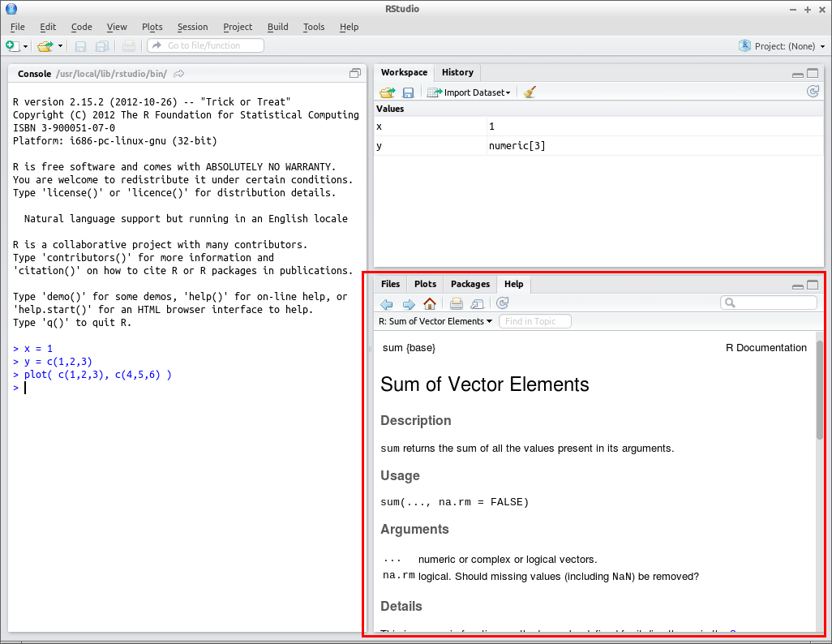The height and width of the screenshot is (644, 832).
Task: Focus the 'Go to file/function' field
Action: coord(205,45)
